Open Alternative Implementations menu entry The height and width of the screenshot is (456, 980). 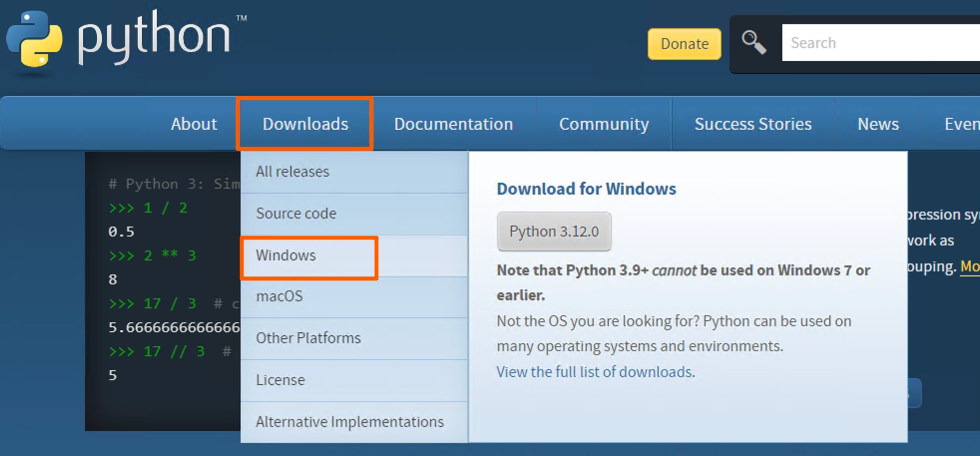(350, 422)
